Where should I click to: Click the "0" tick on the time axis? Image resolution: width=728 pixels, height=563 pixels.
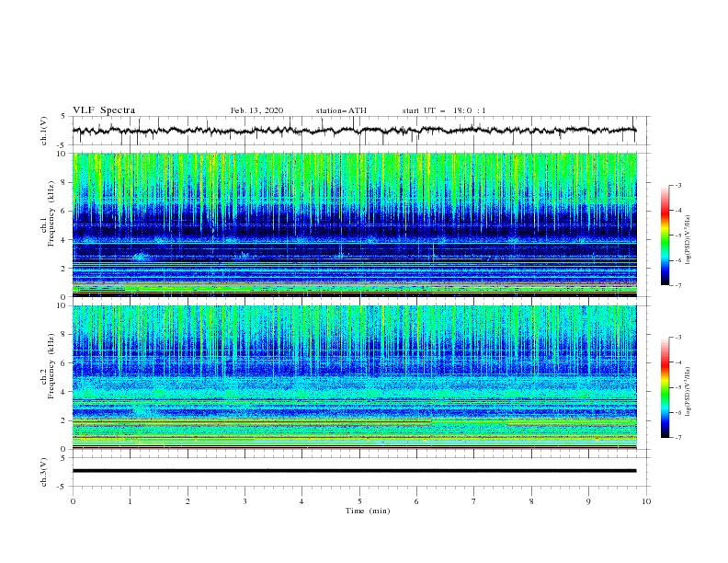coord(73,501)
